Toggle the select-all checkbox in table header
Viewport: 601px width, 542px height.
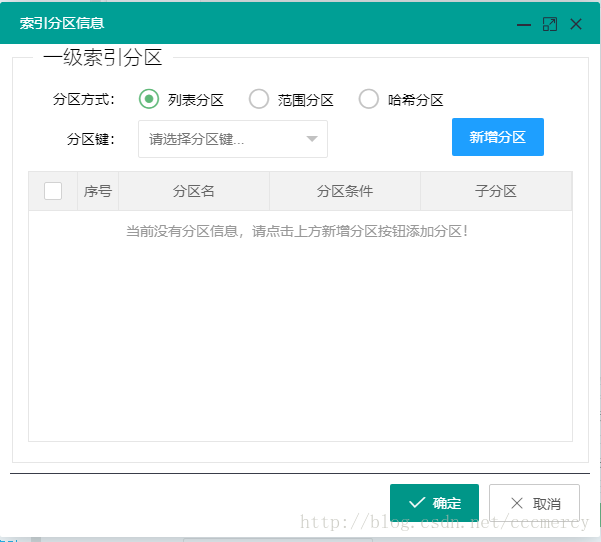[x=53, y=191]
